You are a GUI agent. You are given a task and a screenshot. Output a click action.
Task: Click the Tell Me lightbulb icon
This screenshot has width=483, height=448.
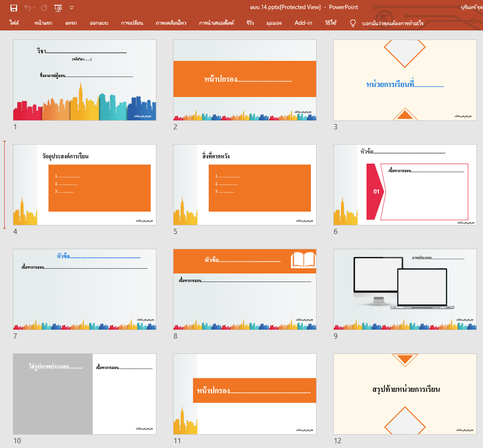[353, 23]
